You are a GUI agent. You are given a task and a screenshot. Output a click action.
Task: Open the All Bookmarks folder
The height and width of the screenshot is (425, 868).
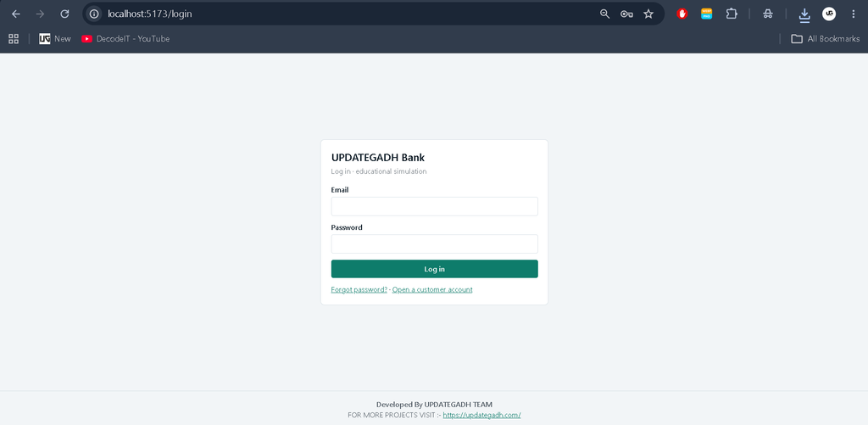click(826, 39)
